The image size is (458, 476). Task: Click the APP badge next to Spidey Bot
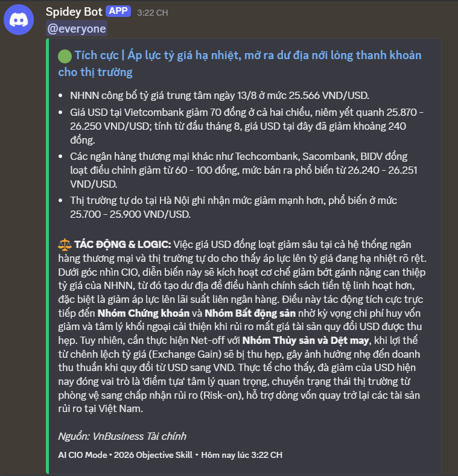(118, 11)
